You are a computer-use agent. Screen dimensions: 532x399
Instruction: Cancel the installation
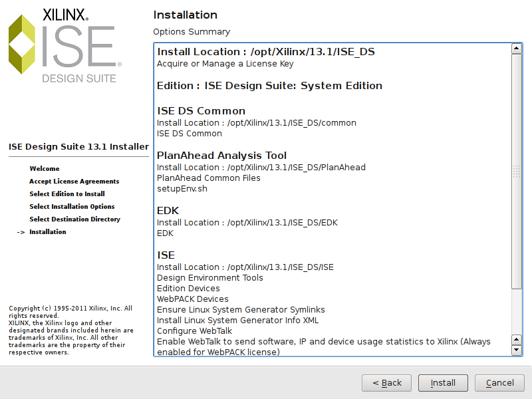(x=499, y=383)
